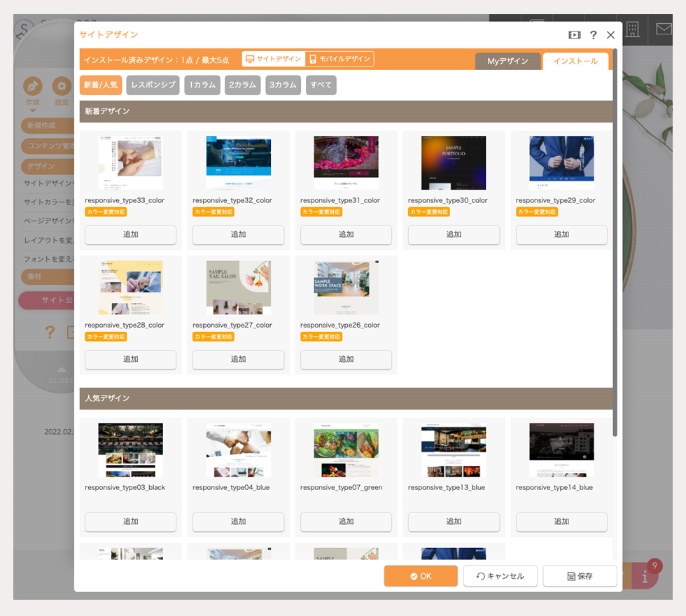The height and width of the screenshot is (616, 686).
Task: Add the responsive_type28_color design
Action: (x=130, y=359)
